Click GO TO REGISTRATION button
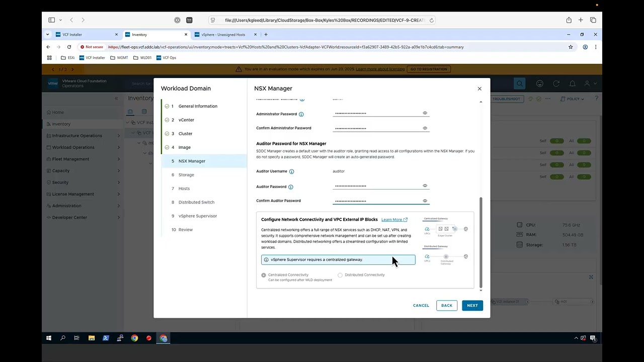The width and height of the screenshot is (644, 362). [x=429, y=69]
